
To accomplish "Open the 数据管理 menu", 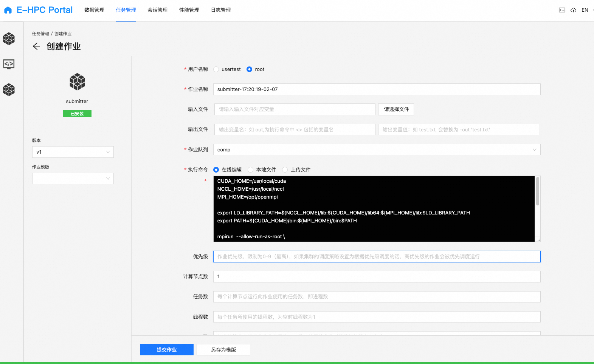I will click(x=94, y=10).
